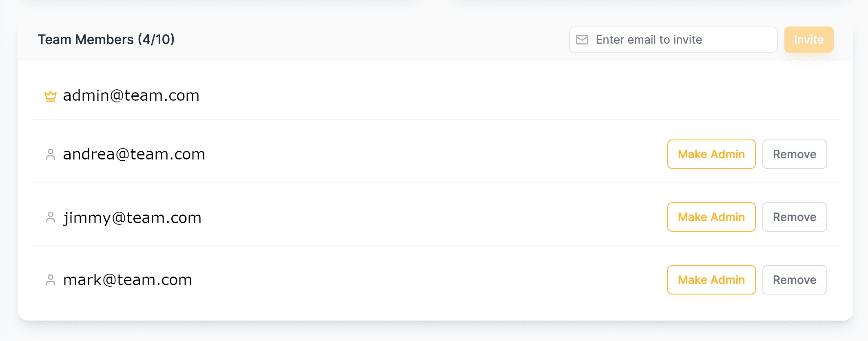Image resolution: width=868 pixels, height=341 pixels.
Task: Select the andrea@team.com email text
Action: [x=134, y=155]
